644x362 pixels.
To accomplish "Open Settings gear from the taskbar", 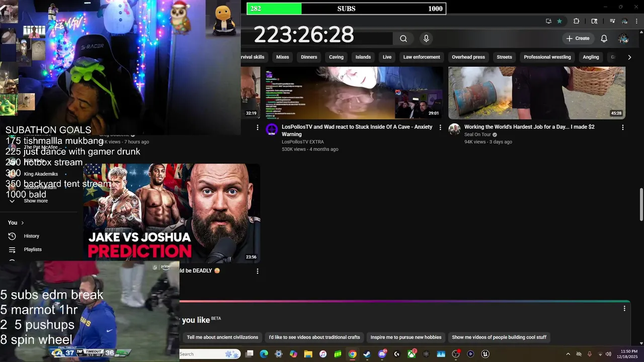I will [279, 354].
